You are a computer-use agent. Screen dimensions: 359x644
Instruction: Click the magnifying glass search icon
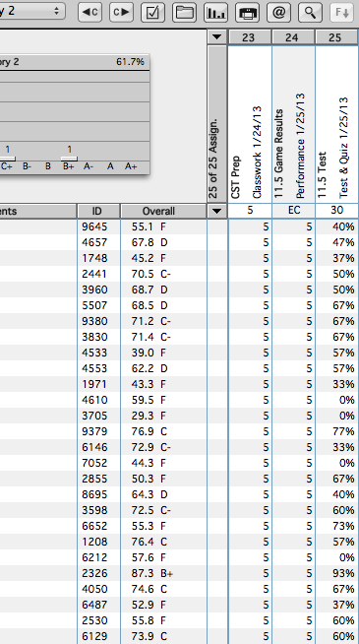point(310,12)
